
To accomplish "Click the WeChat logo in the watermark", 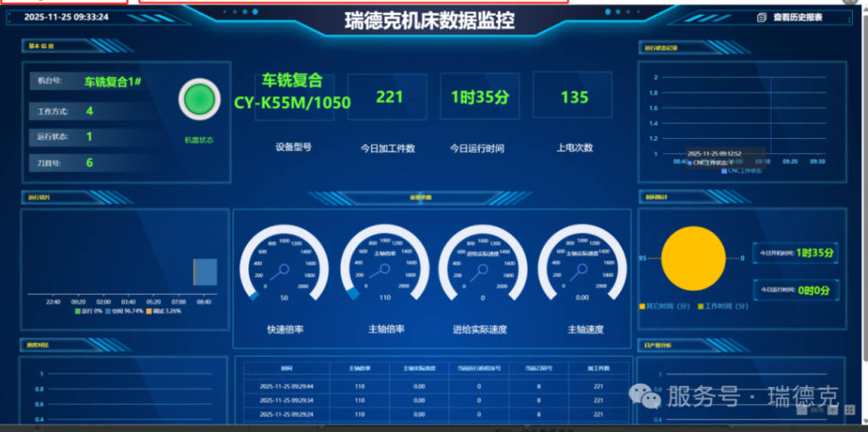I will click(650, 396).
